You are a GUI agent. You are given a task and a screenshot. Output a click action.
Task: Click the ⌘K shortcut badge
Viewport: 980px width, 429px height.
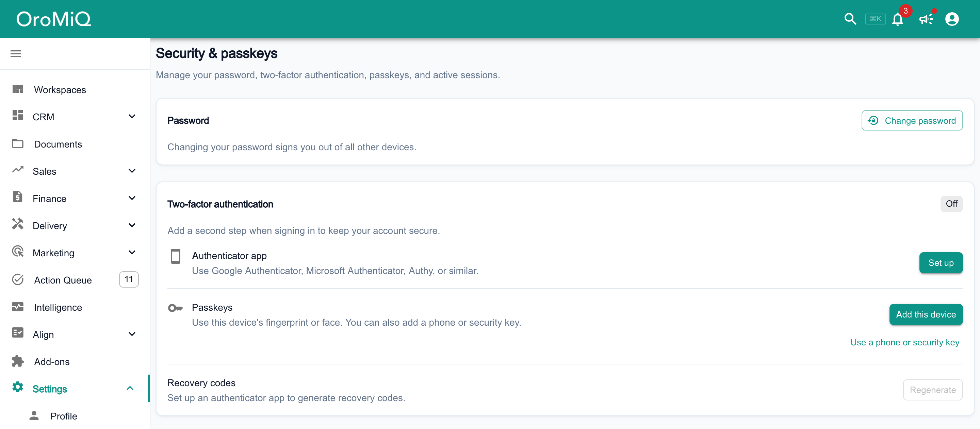tap(875, 19)
